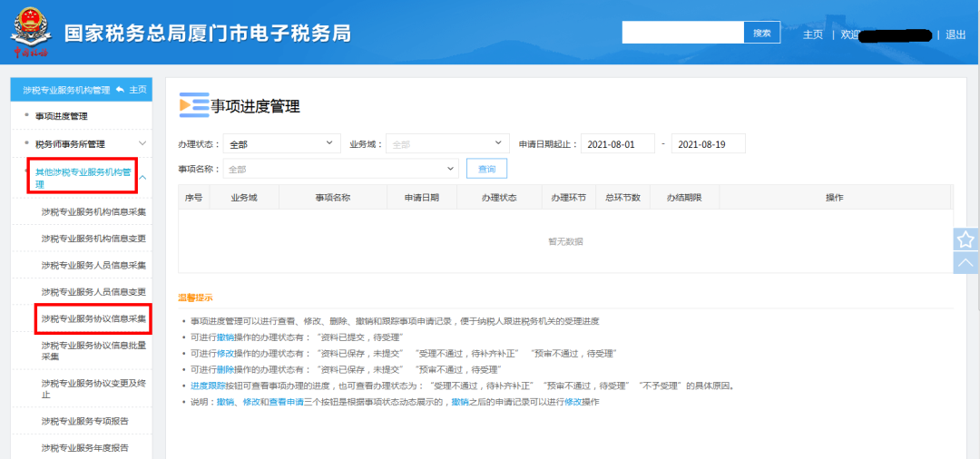The width and height of the screenshot is (980, 459).
Task: Click the 搜索 button in the header
Action: point(762,33)
